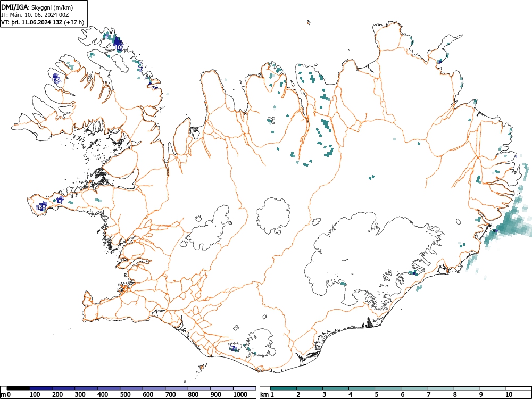Click the "500" tick label on the metre scale
532x399 pixels.
125,395
